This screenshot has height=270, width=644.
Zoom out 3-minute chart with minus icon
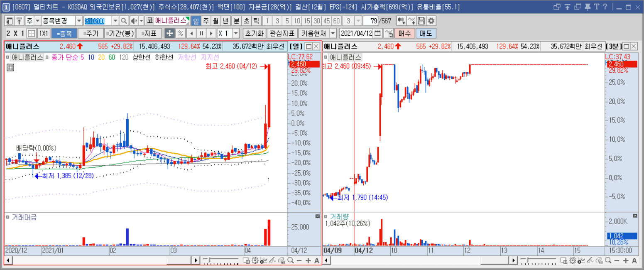point(617,260)
